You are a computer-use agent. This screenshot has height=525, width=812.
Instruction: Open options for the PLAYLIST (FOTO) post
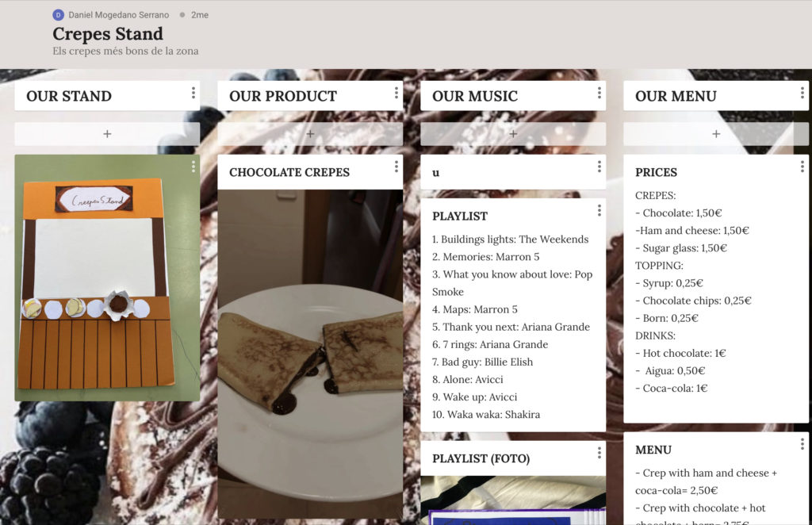coord(599,453)
